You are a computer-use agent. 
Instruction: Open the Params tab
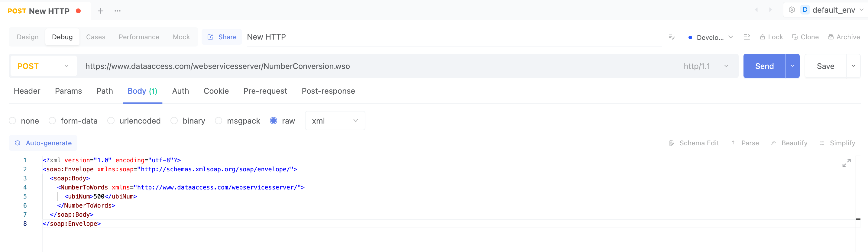tap(68, 91)
